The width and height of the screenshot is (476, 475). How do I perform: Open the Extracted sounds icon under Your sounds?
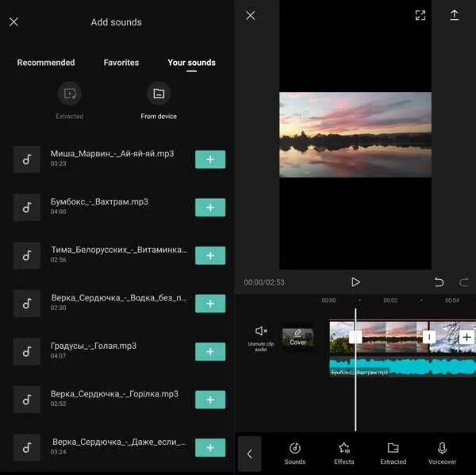click(70, 94)
